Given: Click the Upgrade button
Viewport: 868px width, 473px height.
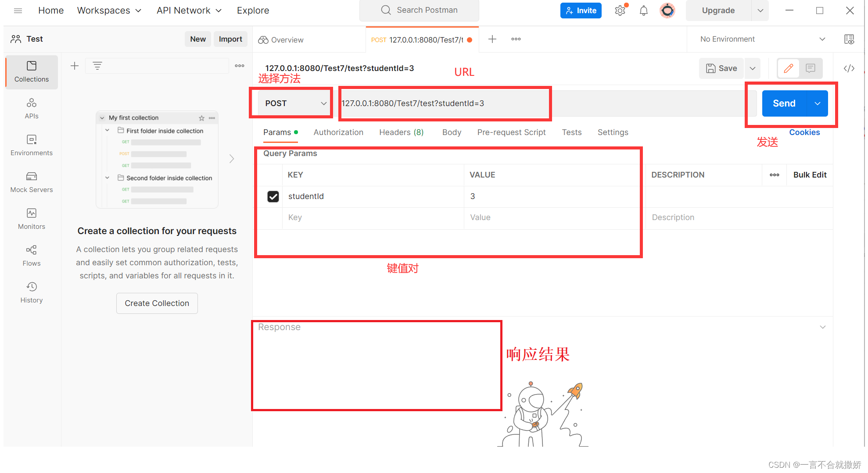Looking at the screenshot, I should 718,11.
